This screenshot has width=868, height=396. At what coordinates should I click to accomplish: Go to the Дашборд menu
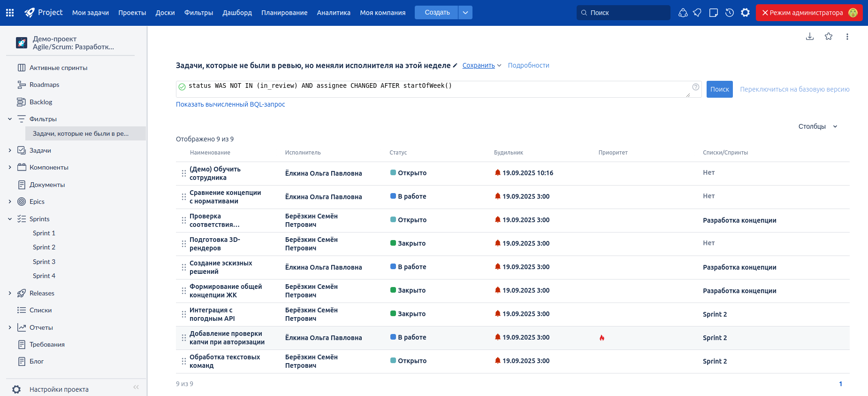point(237,13)
